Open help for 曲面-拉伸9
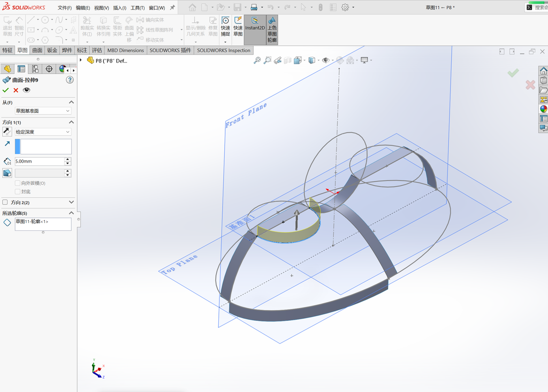Screen dimensions: 548x392 [70, 80]
